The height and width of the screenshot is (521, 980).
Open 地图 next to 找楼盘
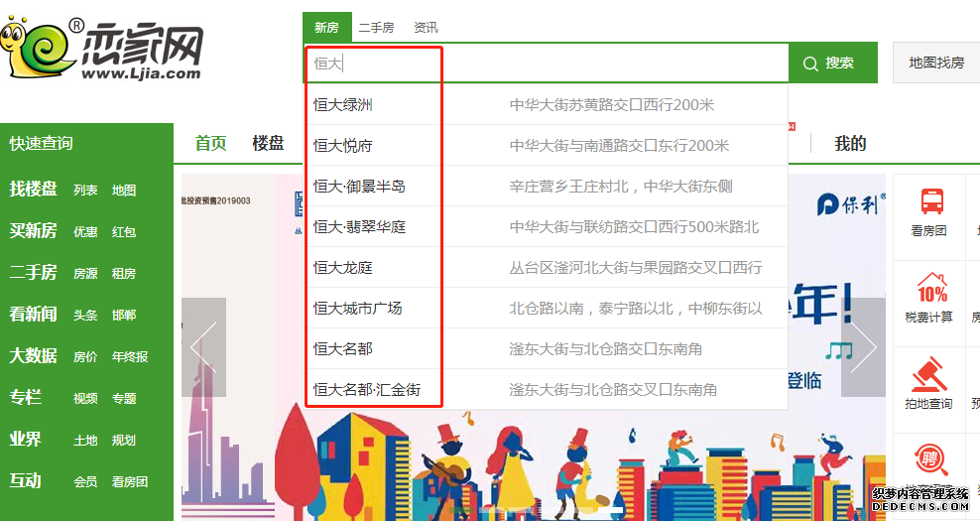tap(124, 191)
